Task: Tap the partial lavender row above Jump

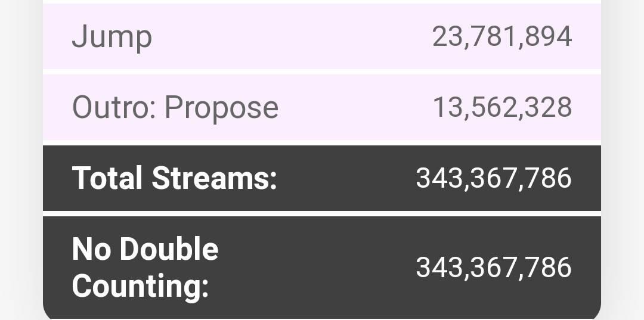Action: 322,1
